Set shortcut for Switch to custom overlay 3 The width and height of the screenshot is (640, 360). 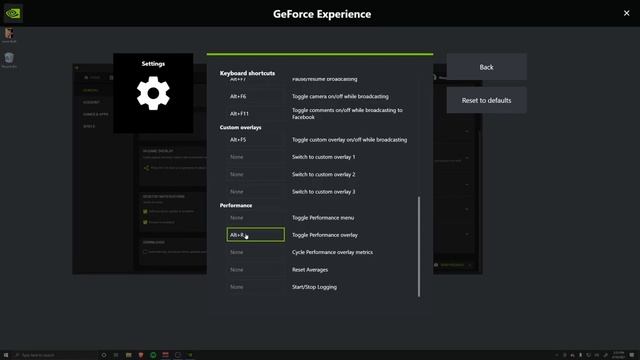[x=256, y=191]
